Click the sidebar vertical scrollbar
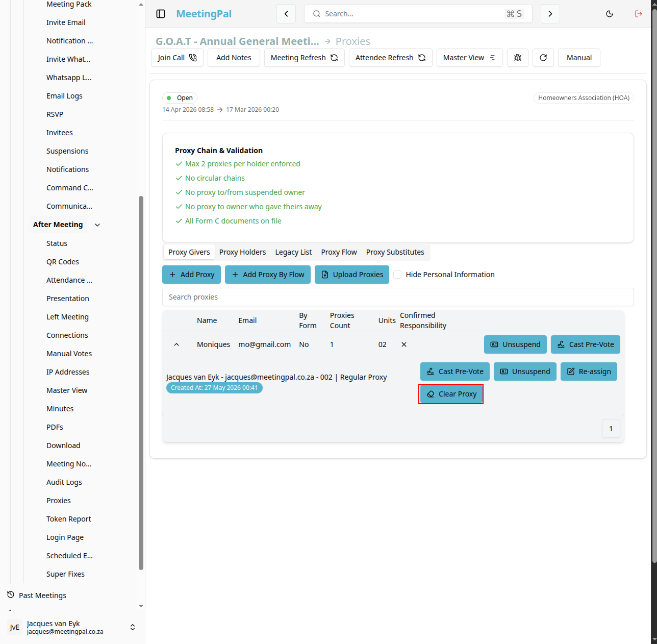 [141, 383]
